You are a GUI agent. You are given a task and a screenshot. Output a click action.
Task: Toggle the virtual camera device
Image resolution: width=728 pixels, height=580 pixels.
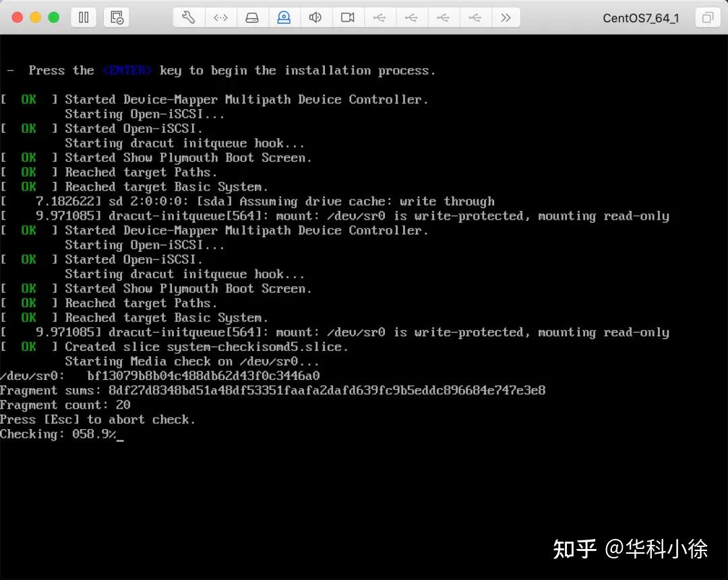(x=348, y=18)
